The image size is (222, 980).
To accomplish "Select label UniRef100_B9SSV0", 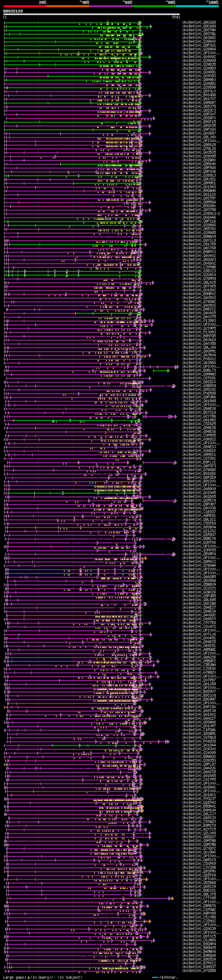I will click(x=199, y=481).
